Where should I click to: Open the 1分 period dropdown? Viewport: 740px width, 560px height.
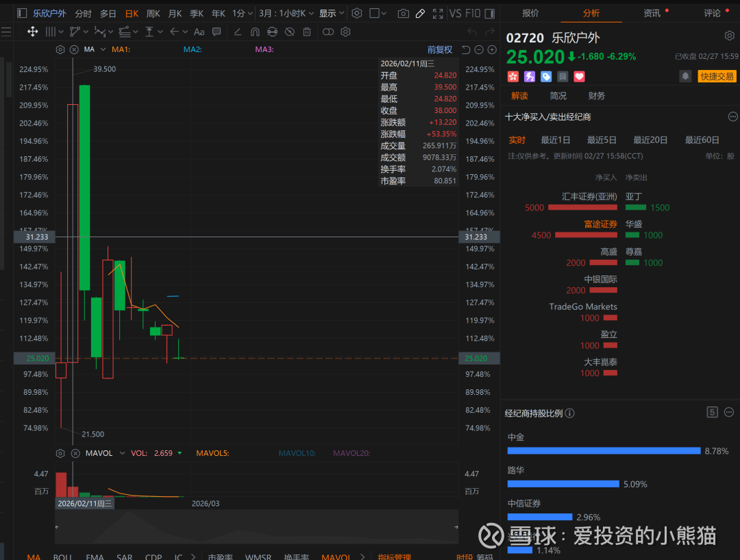coord(242,13)
